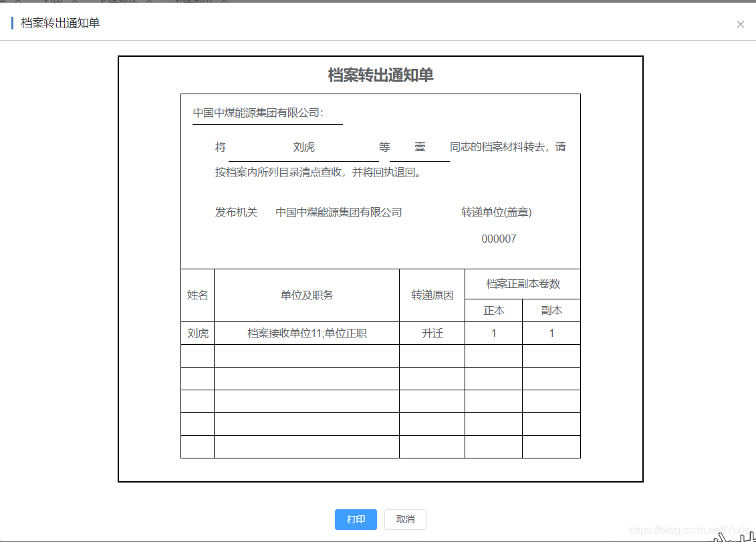
Task: Select the 档案正副本卷数 merged header
Action: pyautogui.click(x=522, y=283)
